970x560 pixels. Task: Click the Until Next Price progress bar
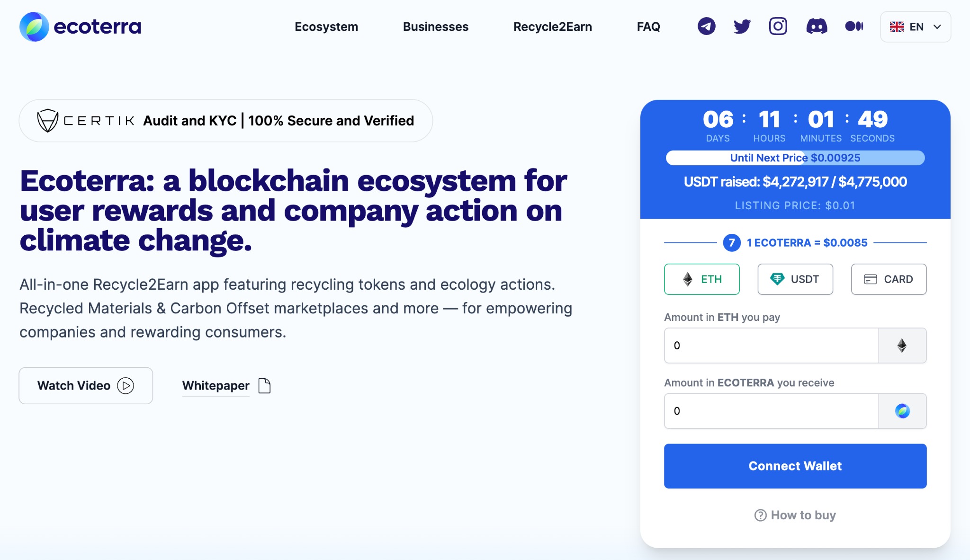[795, 158]
